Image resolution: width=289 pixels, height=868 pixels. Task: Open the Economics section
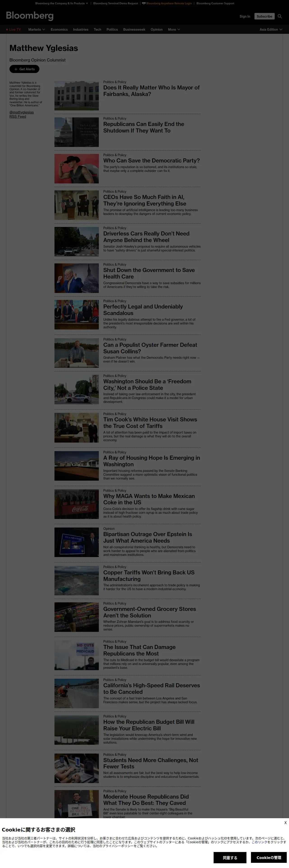point(59,30)
